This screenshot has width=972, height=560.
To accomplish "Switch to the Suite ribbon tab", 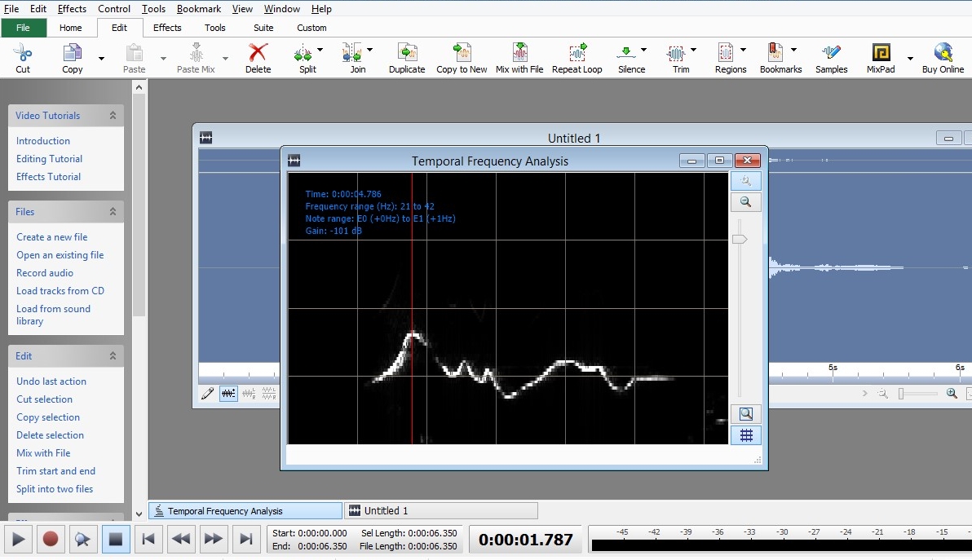I will click(263, 28).
